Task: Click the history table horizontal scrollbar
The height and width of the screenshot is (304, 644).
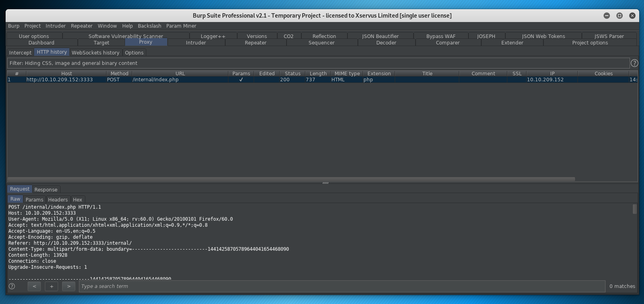Action: pyautogui.click(x=291, y=179)
